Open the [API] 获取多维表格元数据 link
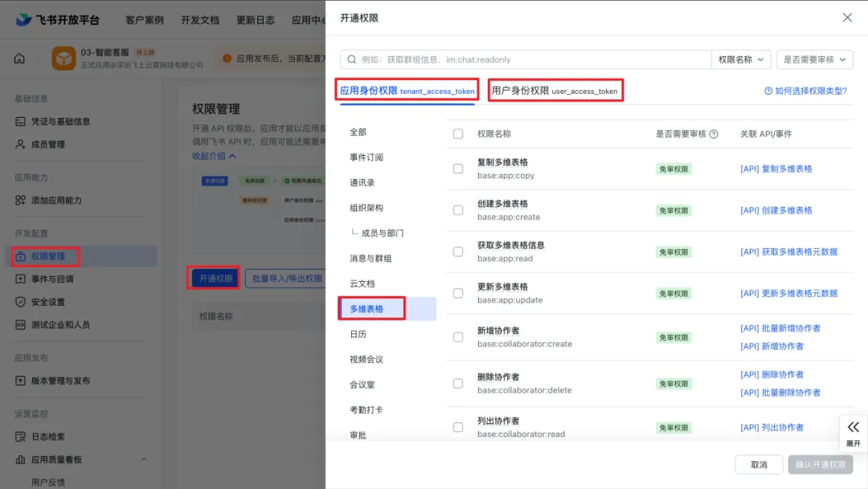The width and height of the screenshot is (868, 489). click(x=789, y=251)
